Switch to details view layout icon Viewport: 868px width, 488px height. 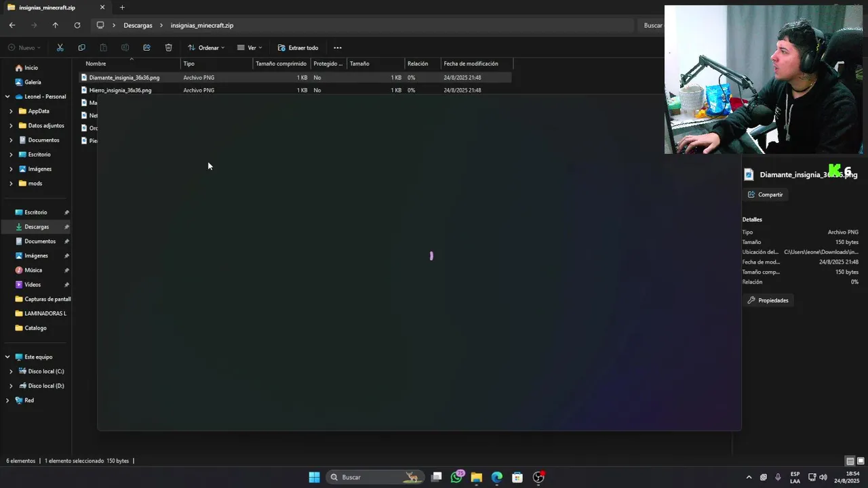click(850, 461)
